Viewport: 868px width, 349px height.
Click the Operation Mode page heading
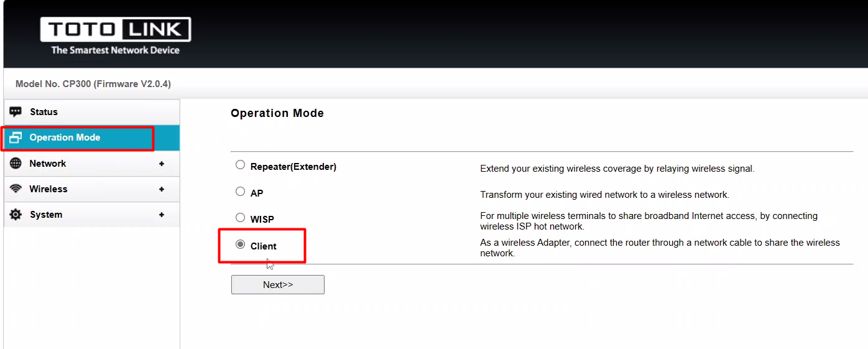(277, 113)
